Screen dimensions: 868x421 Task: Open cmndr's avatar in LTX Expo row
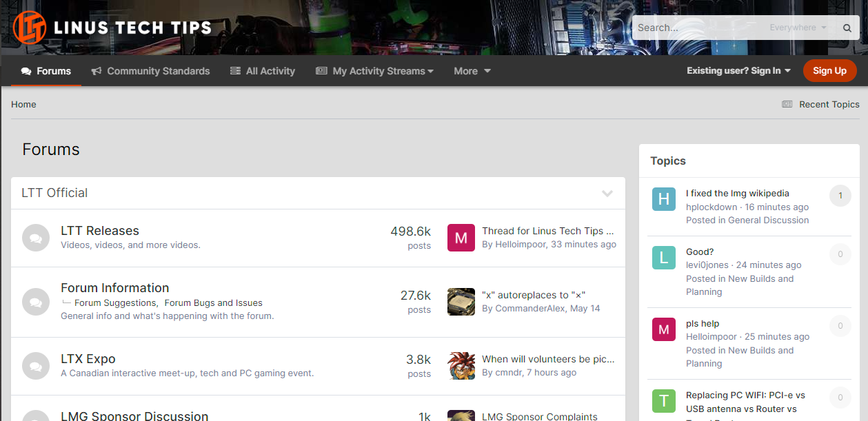pos(461,366)
